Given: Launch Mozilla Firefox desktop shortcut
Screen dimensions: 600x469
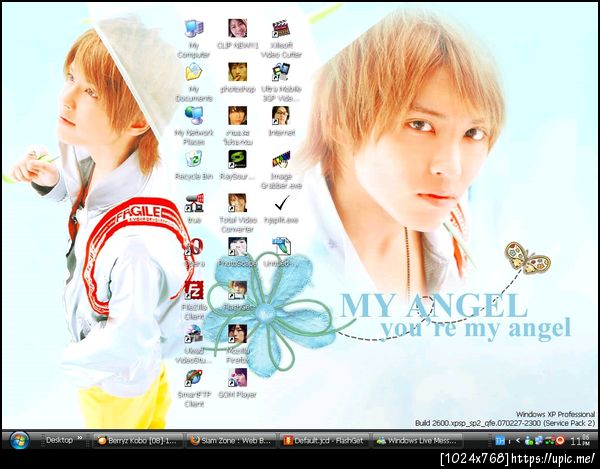Looking at the screenshot, I should pyautogui.click(x=238, y=334).
